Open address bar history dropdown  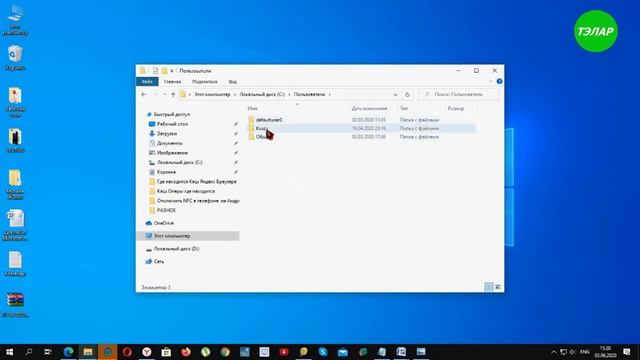click(x=395, y=94)
